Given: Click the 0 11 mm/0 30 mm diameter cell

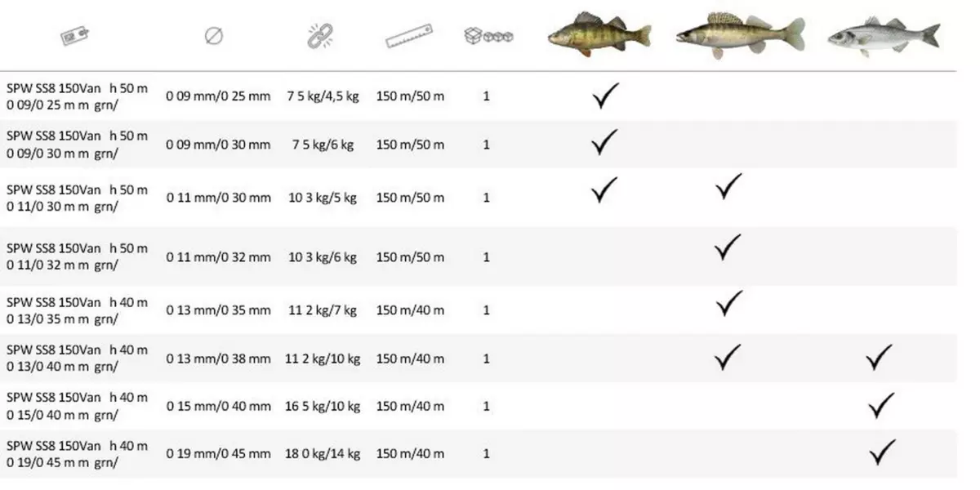Looking at the screenshot, I should 218,198.
